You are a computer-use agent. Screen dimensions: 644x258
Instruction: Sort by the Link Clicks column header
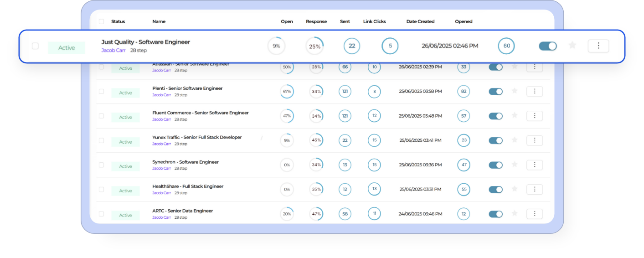374,21
